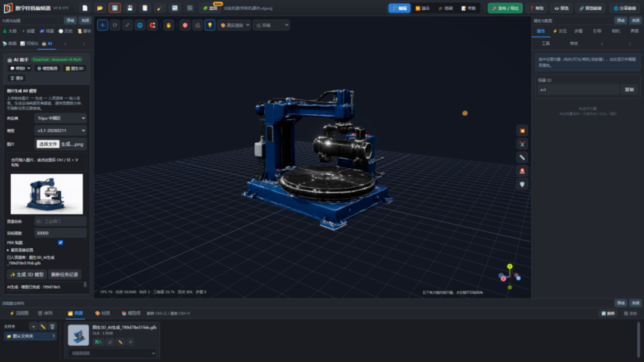This screenshot has height=362, width=644.
Task: Click the scissors section-cut icon in viewport
Action: tap(522, 144)
